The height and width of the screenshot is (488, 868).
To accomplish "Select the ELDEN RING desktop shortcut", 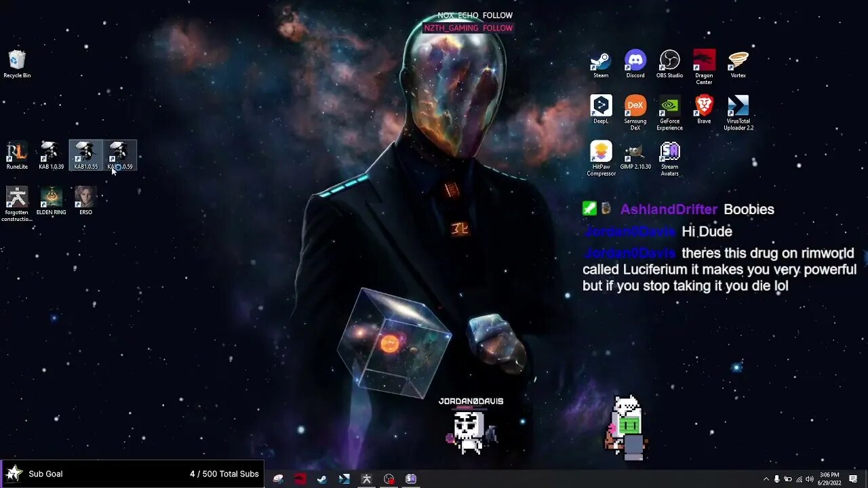I will (51, 201).
